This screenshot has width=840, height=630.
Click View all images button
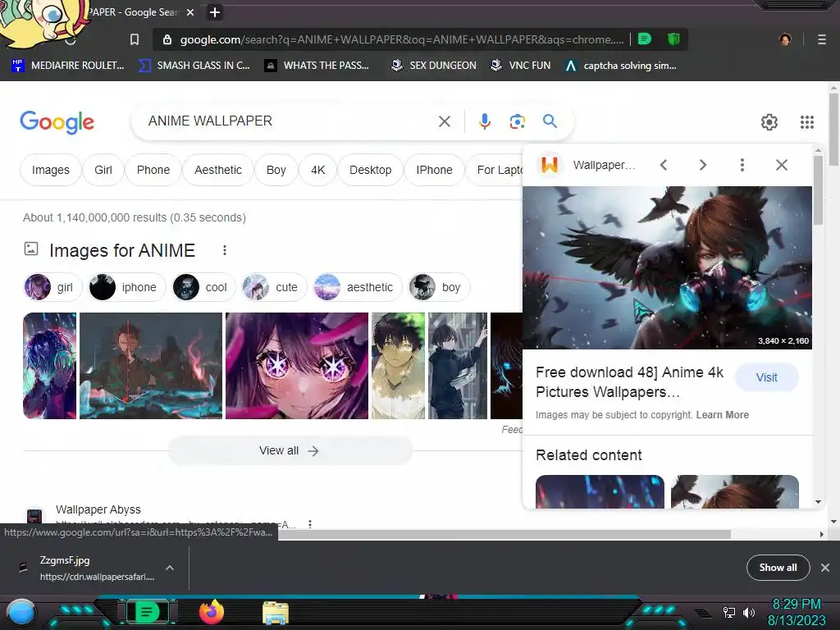(290, 451)
